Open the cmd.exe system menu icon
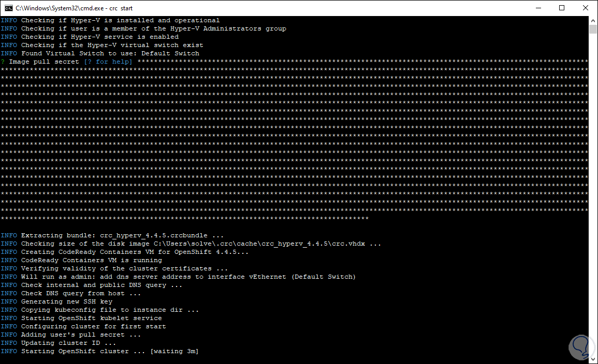The width and height of the screenshot is (598, 364). pos(8,8)
